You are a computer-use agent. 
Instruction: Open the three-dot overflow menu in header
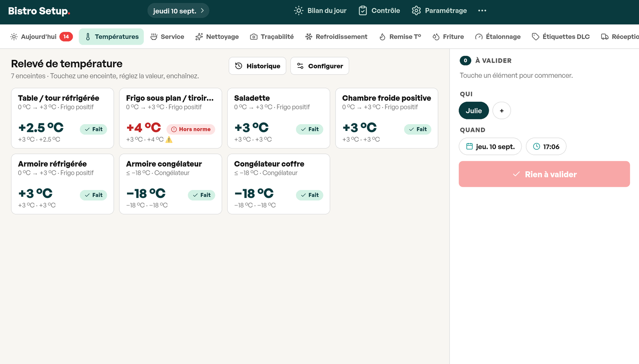coord(482,11)
